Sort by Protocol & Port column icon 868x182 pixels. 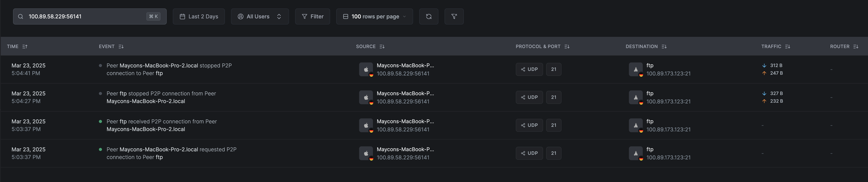coord(567,46)
